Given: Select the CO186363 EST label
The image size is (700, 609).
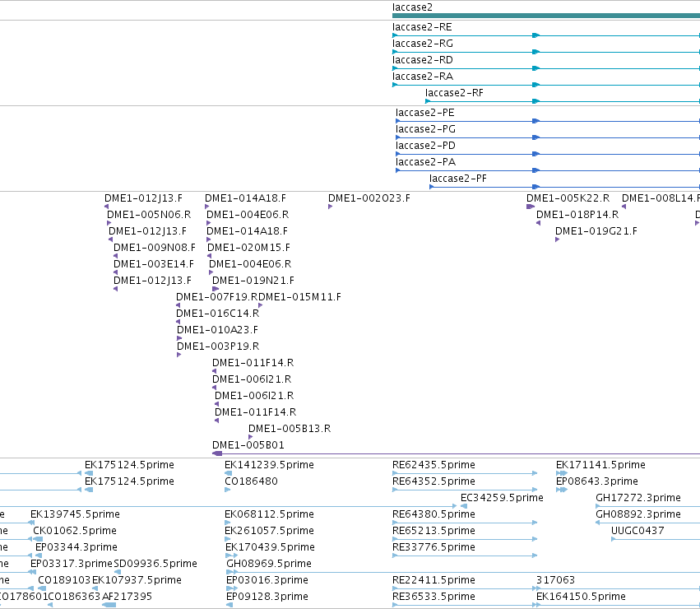Looking at the screenshot, I should [74, 597].
